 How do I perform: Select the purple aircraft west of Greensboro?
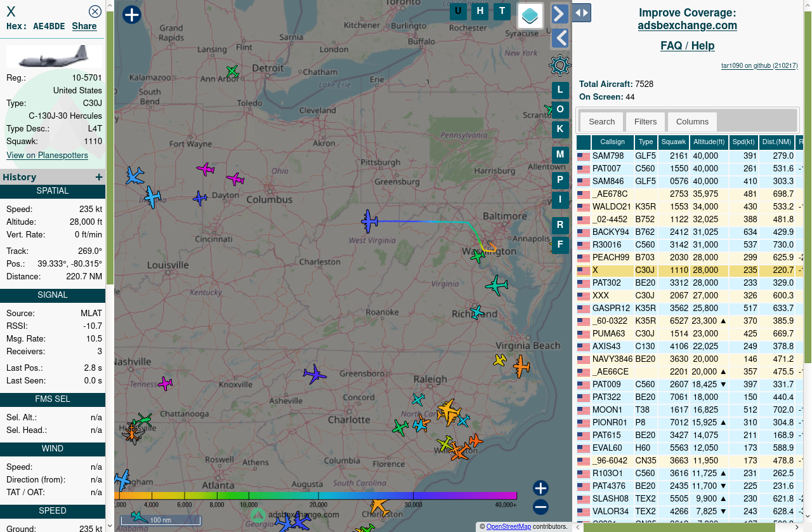[314, 374]
